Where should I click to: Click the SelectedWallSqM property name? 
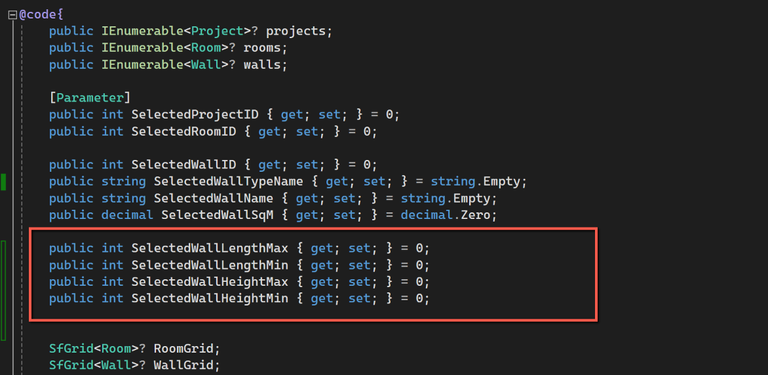(217, 215)
